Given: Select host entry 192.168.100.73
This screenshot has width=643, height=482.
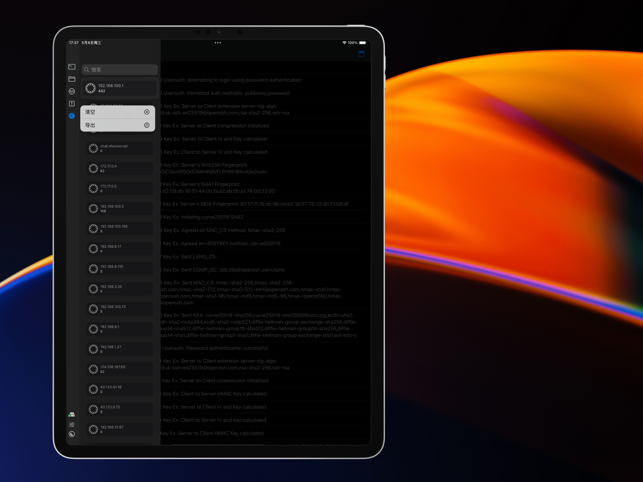Looking at the screenshot, I should coord(120,309).
